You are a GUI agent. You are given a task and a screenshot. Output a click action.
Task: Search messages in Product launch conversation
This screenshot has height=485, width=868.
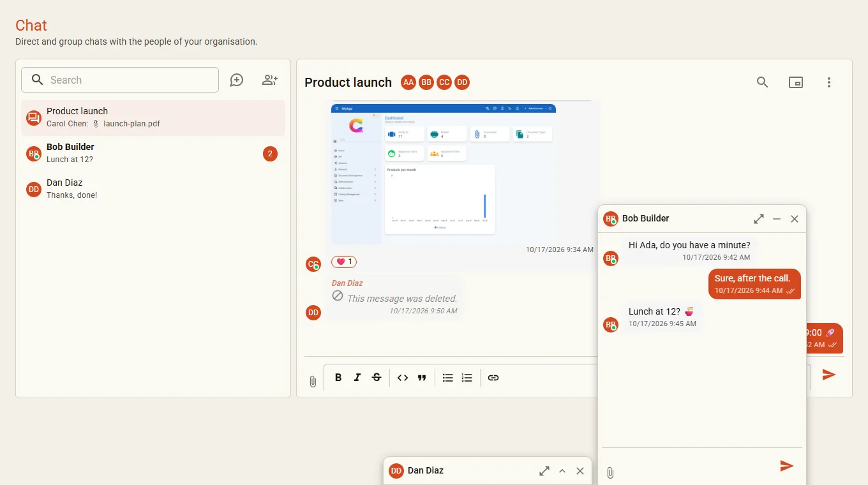(x=762, y=82)
